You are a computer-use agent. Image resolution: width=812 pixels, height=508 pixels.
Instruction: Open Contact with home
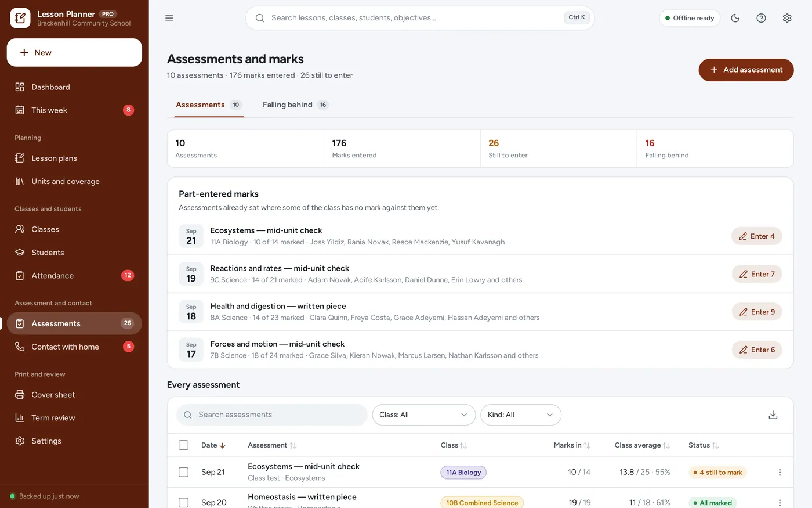point(74,347)
